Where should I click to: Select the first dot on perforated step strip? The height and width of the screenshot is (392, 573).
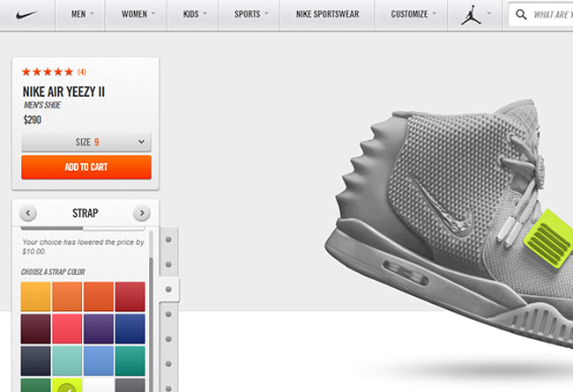[x=168, y=240]
